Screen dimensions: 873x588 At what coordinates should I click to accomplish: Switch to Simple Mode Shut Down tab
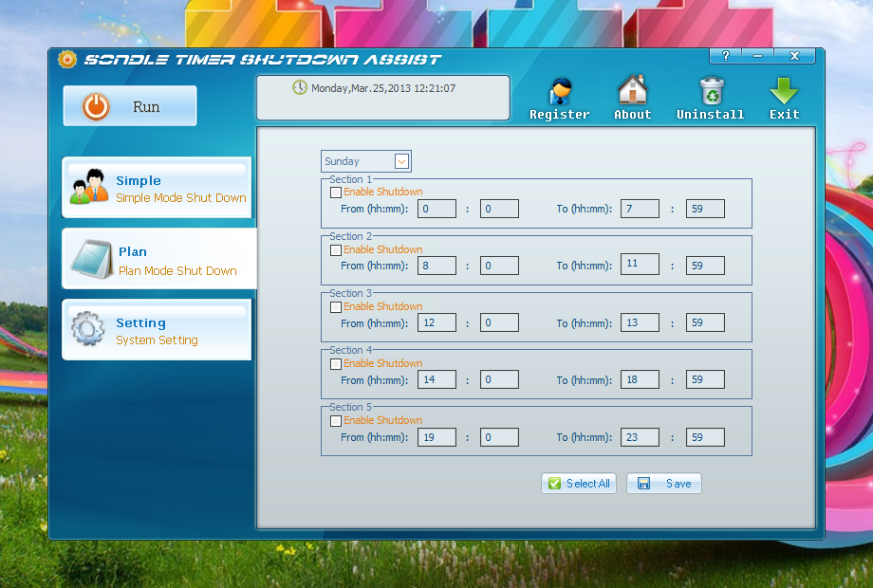158,188
